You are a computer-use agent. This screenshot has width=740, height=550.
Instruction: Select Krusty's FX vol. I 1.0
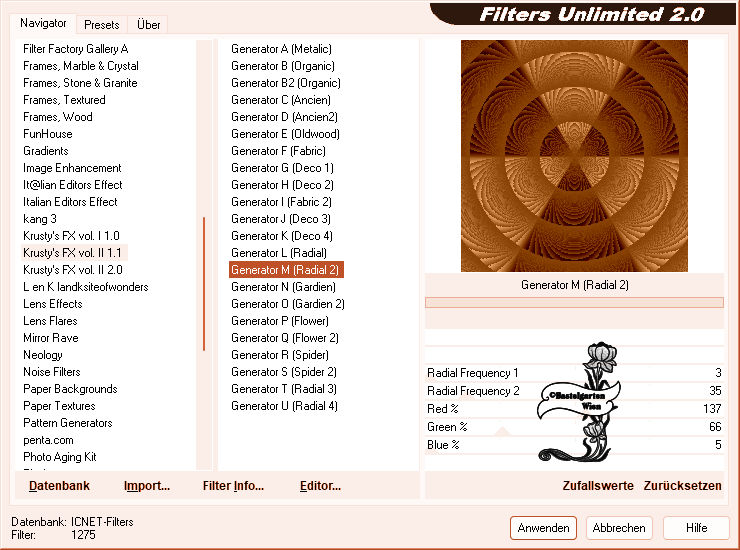tap(71, 236)
